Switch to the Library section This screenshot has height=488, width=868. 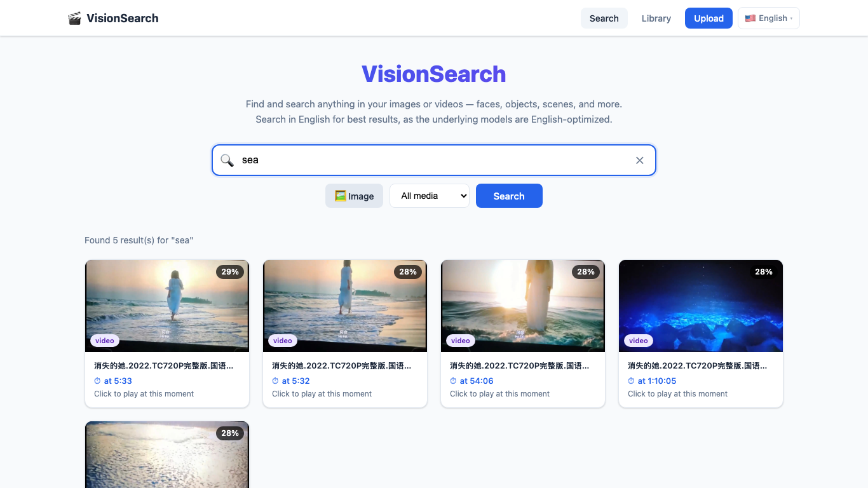pos(656,18)
